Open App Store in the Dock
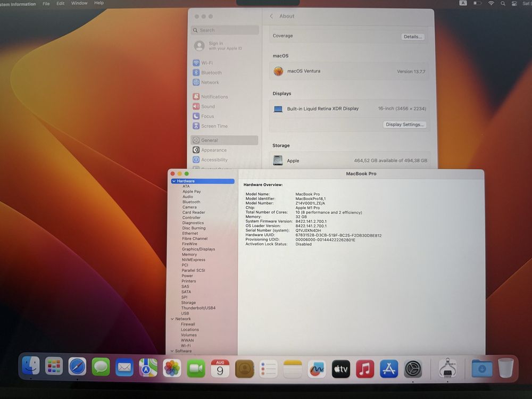The width and height of the screenshot is (532, 399). tap(389, 369)
